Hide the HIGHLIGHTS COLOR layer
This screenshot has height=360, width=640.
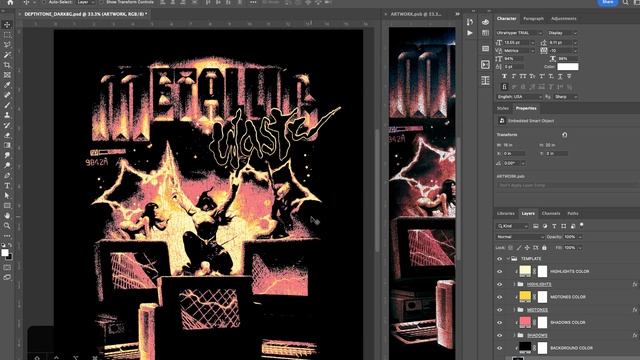coord(500,271)
